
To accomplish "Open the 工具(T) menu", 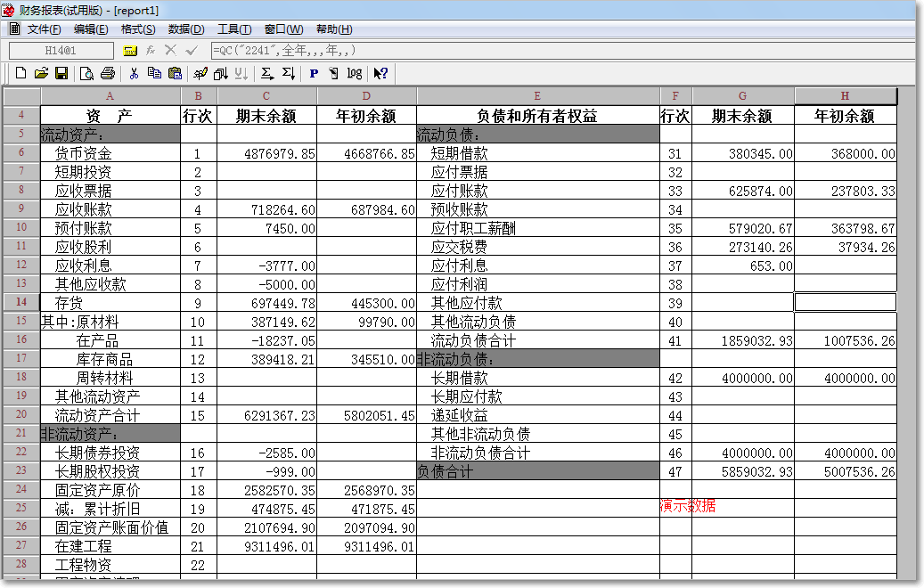I will (233, 29).
